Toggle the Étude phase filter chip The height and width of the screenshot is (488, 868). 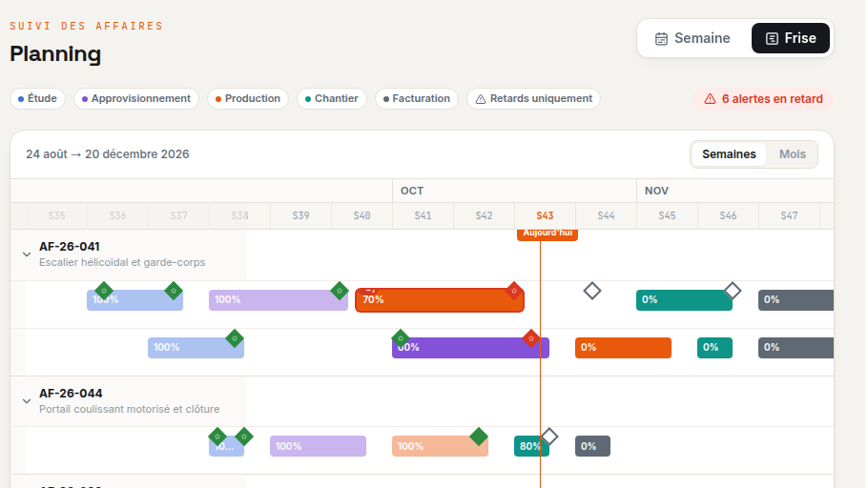(37, 98)
